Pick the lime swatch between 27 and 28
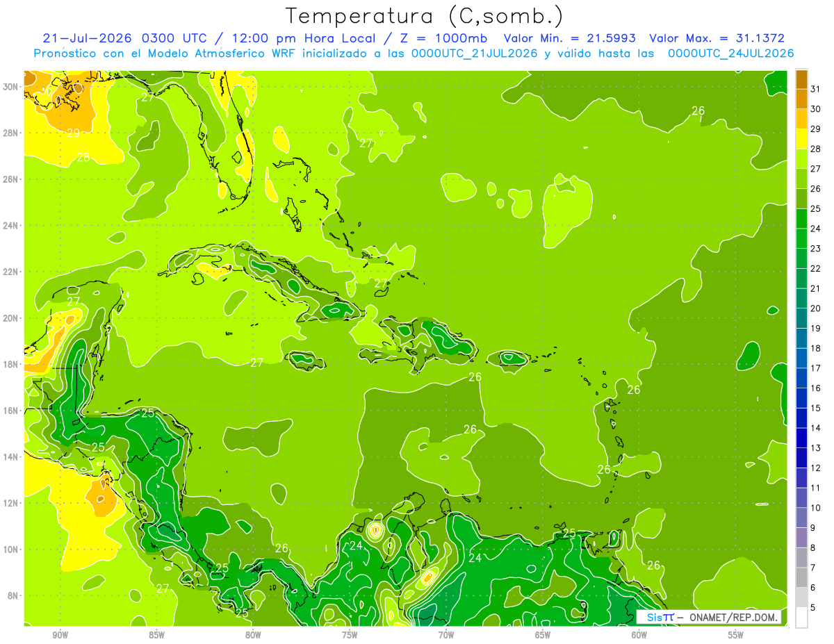The width and height of the screenshot is (834, 644). 801,159
